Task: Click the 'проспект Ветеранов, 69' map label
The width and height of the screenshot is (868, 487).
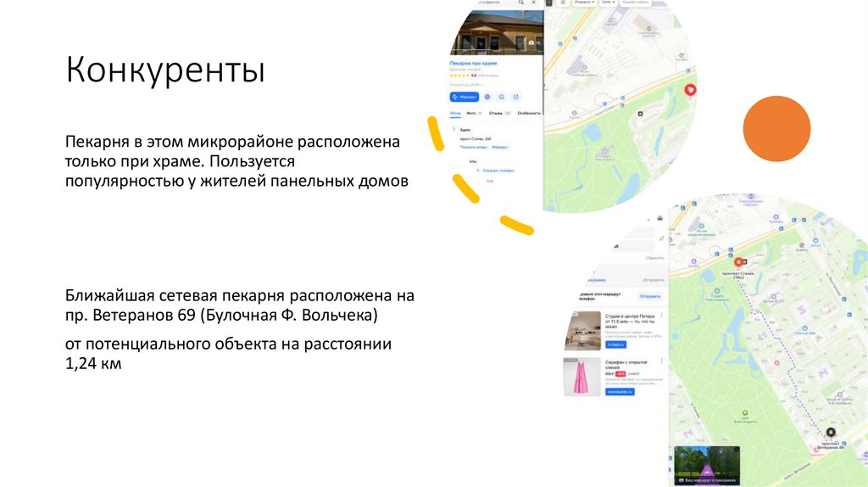Action: click(x=831, y=445)
